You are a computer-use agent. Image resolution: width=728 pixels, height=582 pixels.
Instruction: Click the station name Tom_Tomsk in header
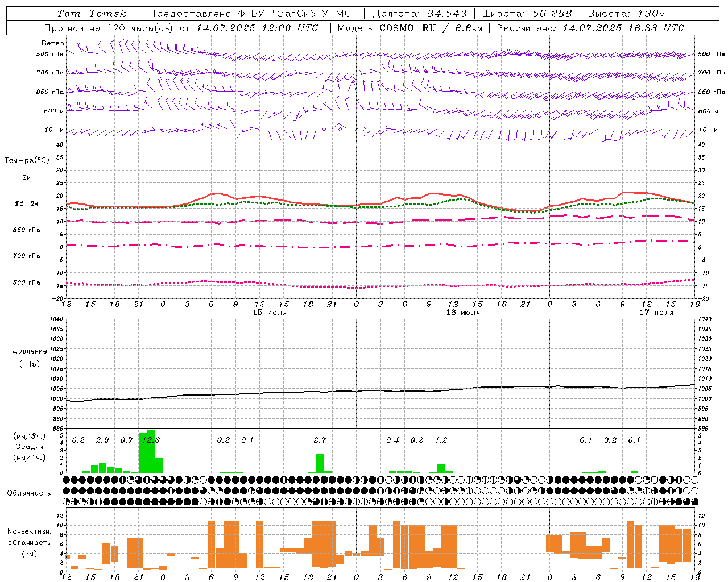pos(92,14)
